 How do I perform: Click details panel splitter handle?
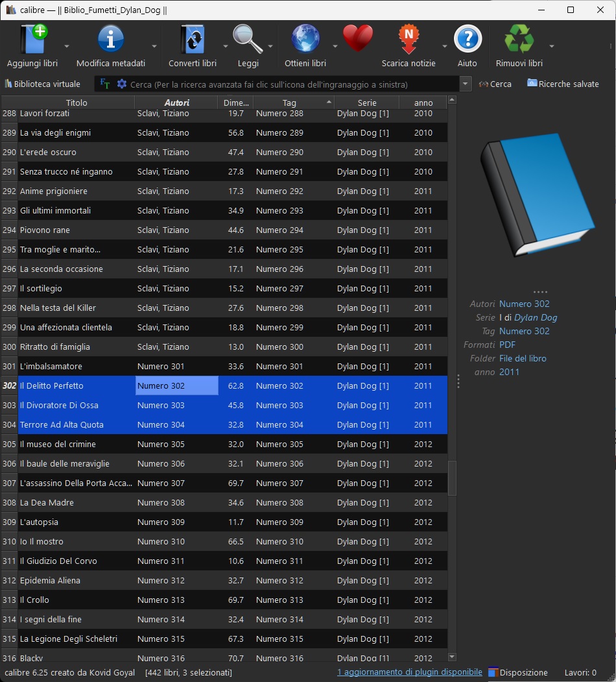click(x=458, y=382)
